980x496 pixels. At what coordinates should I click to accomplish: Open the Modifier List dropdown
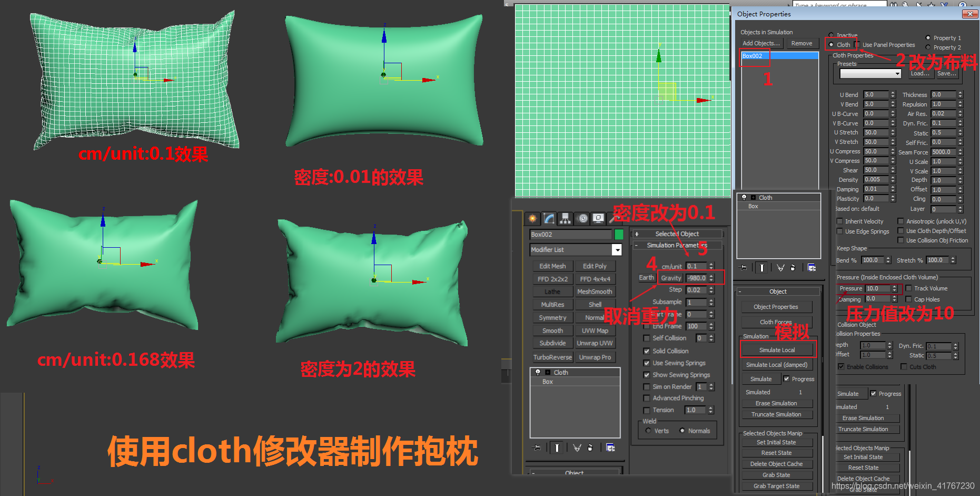[617, 250]
